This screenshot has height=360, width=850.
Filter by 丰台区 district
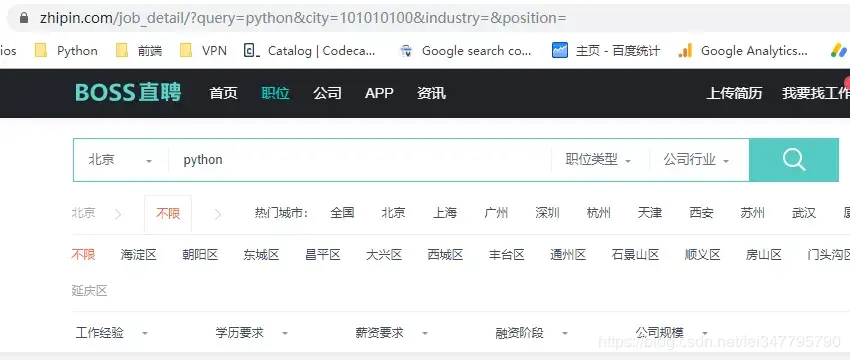click(506, 254)
